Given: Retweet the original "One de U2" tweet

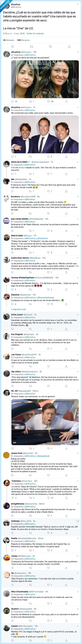Looking at the screenshot, I should pyautogui.click(x=32, y=46).
